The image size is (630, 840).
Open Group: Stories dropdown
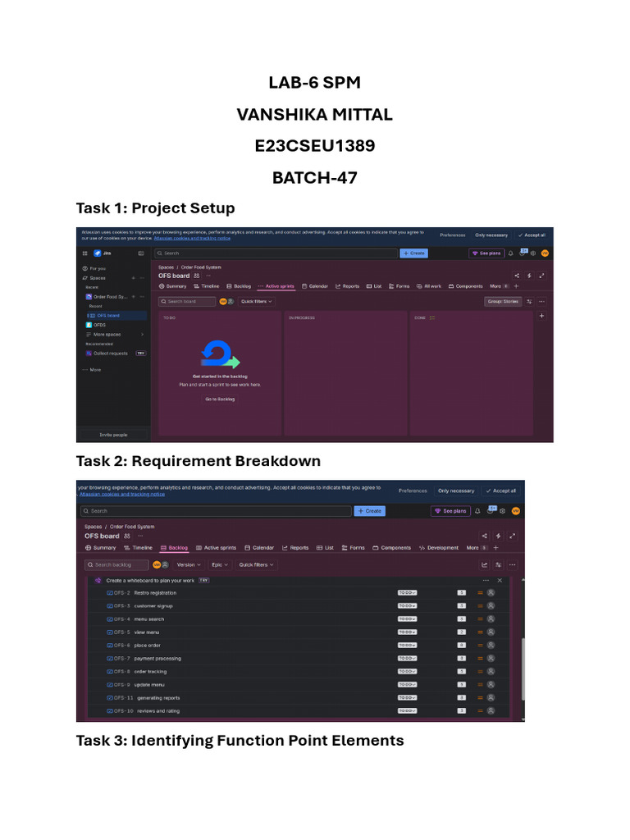[x=503, y=302]
